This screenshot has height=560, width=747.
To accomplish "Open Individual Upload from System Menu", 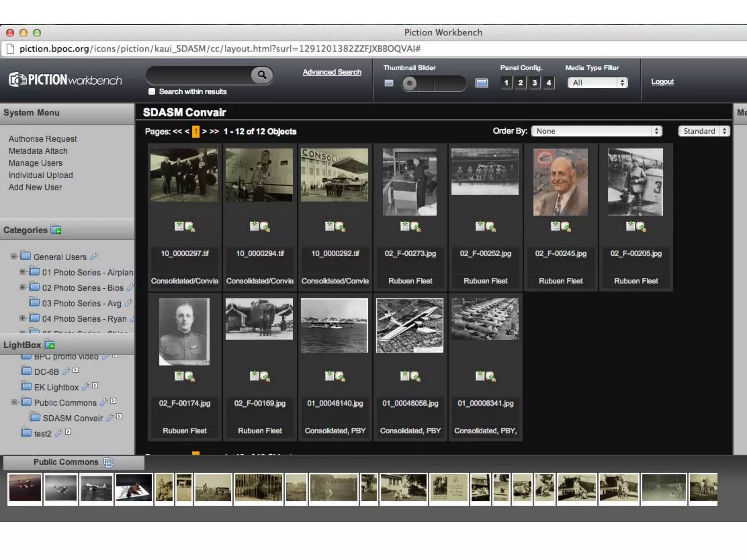I will (41, 175).
